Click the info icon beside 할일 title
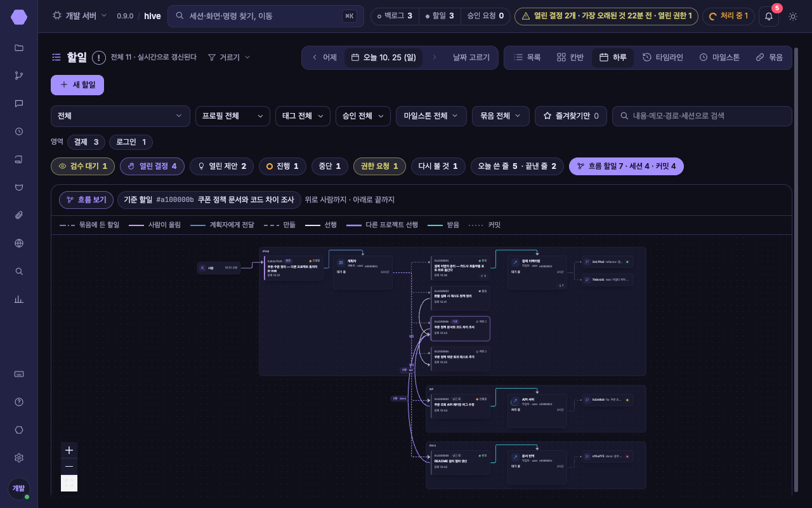The image size is (812, 508). [99, 58]
